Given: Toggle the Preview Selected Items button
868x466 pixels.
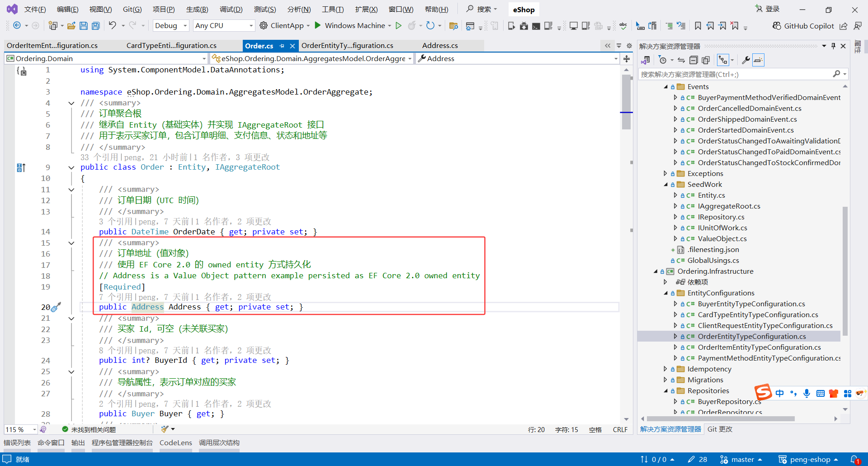Looking at the screenshot, I should (758, 60).
